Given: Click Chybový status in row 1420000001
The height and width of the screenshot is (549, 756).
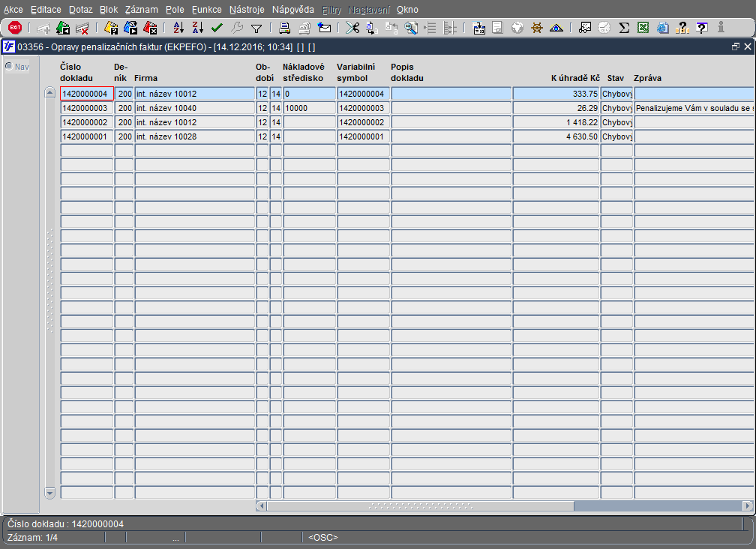Looking at the screenshot, I should (x=616, y=136).
